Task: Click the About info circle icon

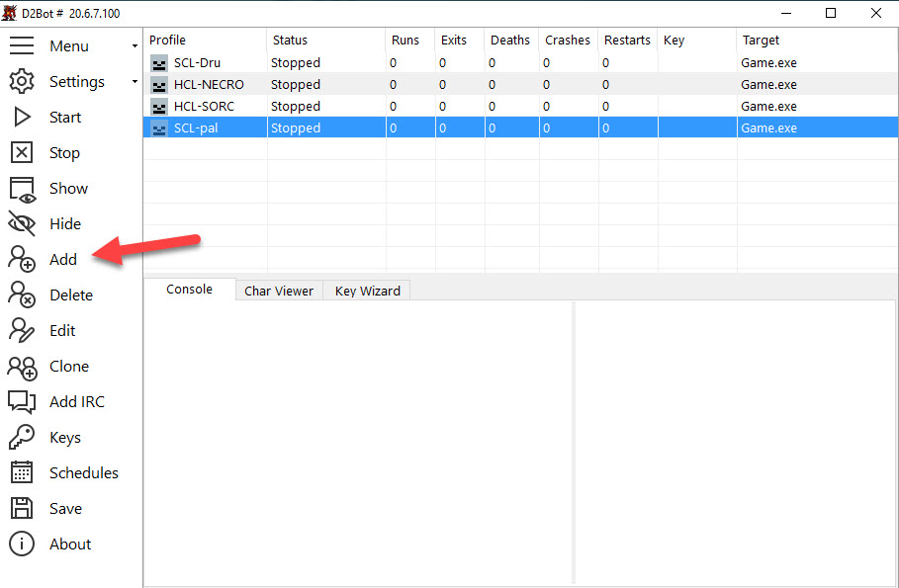Action: [x=22, y=544]
